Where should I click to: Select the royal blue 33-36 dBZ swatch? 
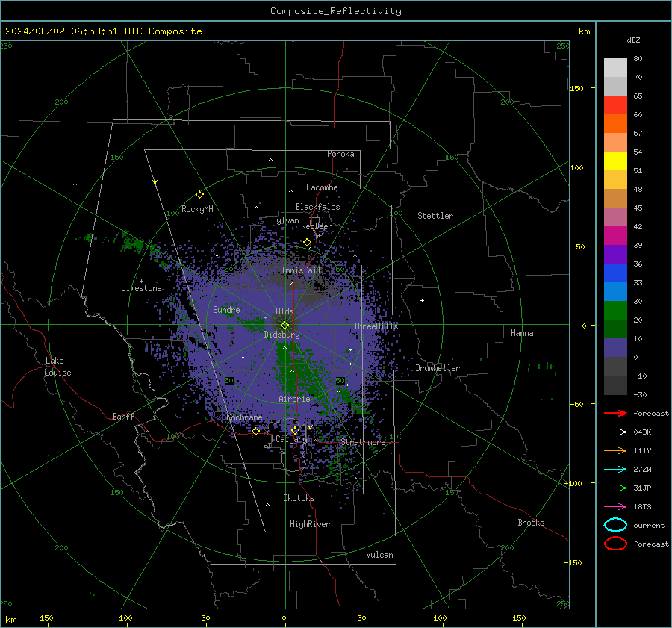coord(615,273)
